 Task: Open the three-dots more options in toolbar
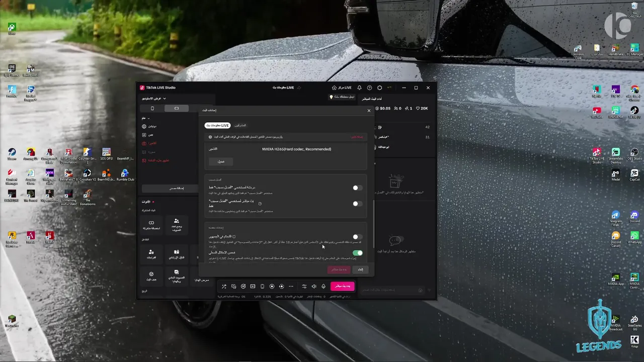click(291, 286)
